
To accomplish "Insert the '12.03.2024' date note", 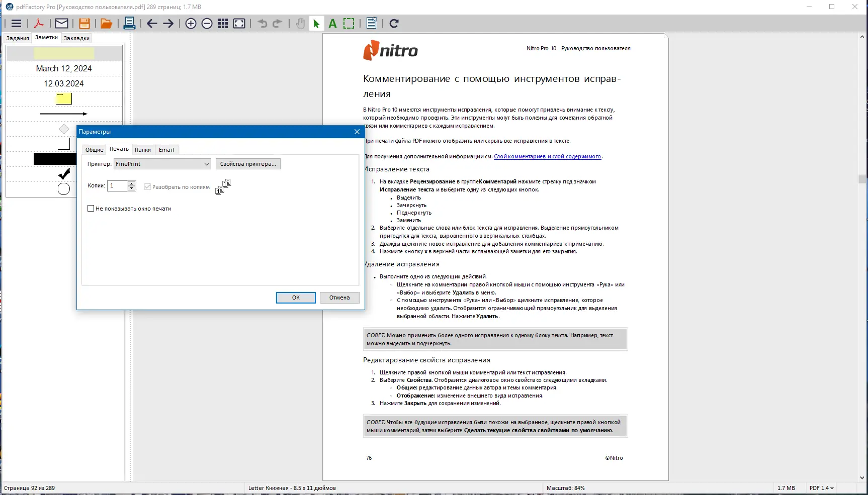I will point(64,83).
